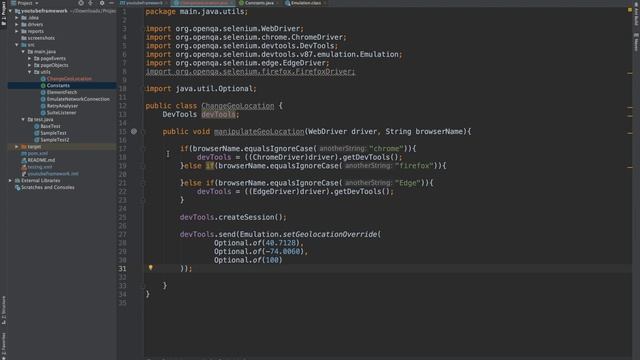Switch to the Constants.java tab
Screen dimensions: 640x360
(x=258, y=3)
